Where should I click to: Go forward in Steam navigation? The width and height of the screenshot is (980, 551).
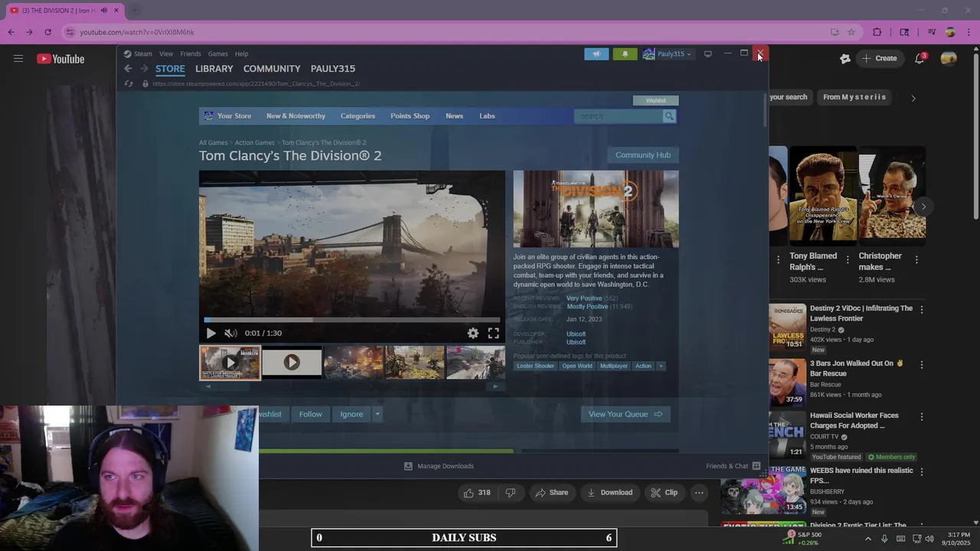point(144,69)
